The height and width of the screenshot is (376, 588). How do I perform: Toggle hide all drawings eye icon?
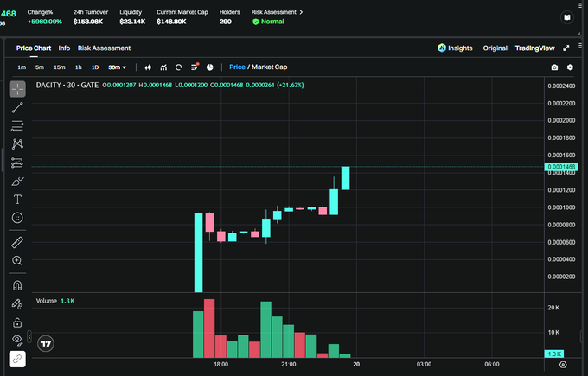pos(17,340)
